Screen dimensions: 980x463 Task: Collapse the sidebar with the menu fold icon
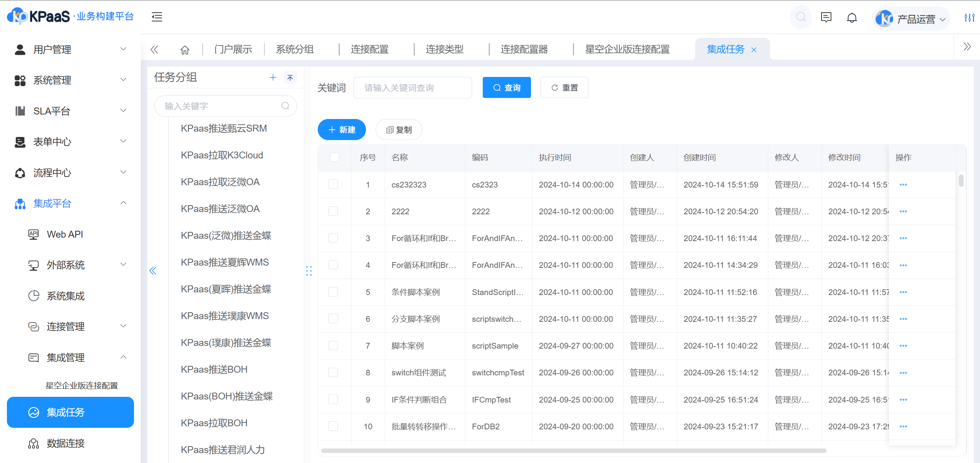pyautogui.click(x=157, y=17)
